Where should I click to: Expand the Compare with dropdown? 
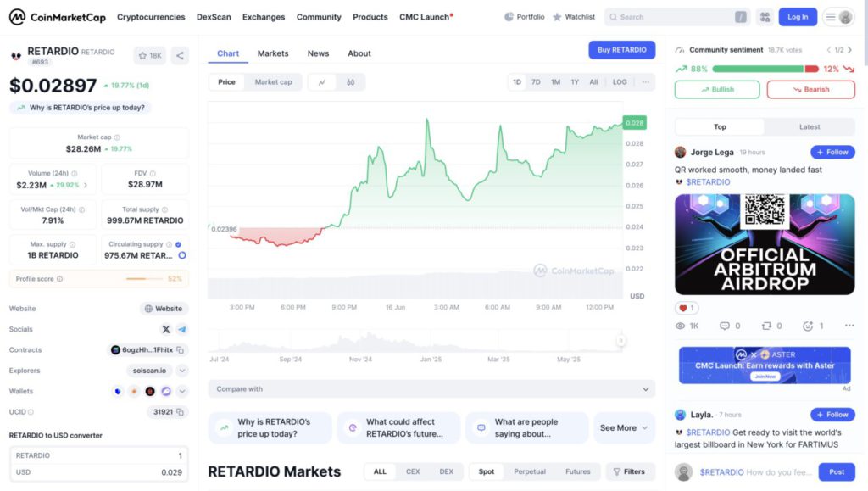(x=431, y=389)
